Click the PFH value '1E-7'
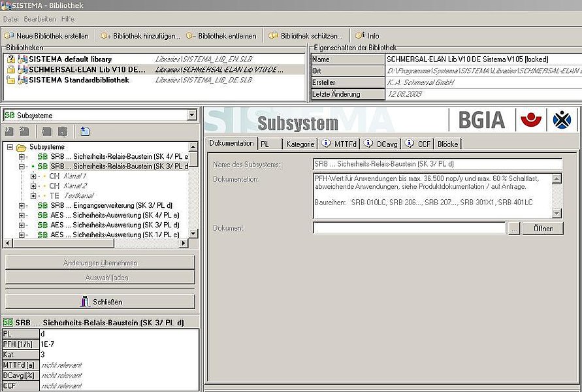Image resolution: width=582 pixels, height=392 pixels. (x=48, y=344)
